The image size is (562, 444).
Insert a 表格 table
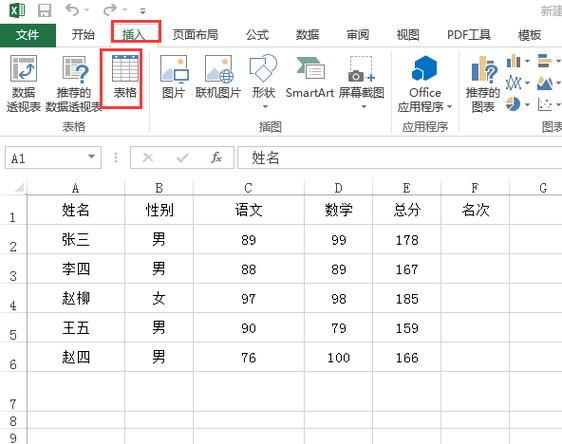tap(125, 77)
